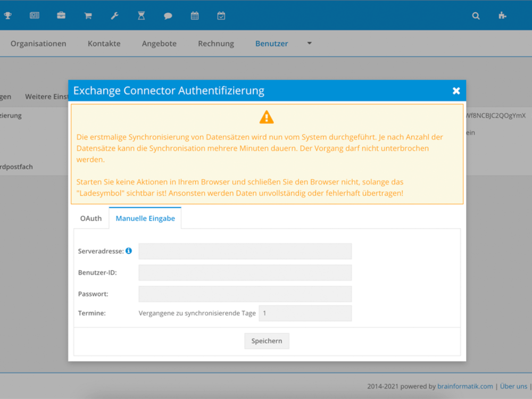Switch to the OAuth tab
The width and height of the screenshot is (532, 399).
91,218
